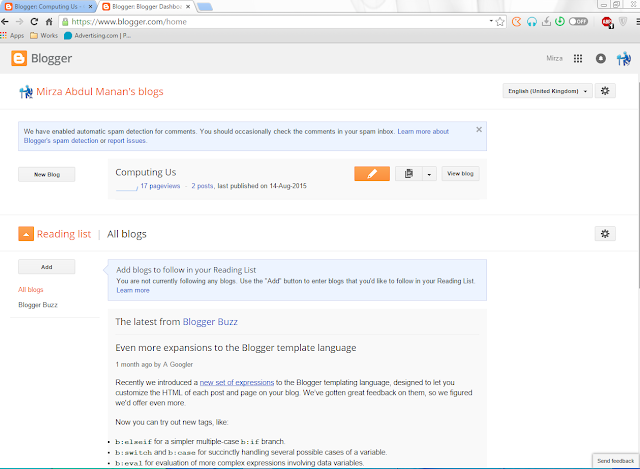Open Apps shortcut in bookmarks bar
The image size is (640, 469).
point(12,36)
